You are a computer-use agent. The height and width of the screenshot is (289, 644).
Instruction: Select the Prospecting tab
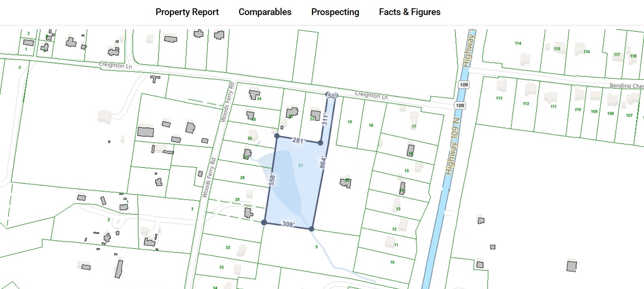tap(335, 12)
